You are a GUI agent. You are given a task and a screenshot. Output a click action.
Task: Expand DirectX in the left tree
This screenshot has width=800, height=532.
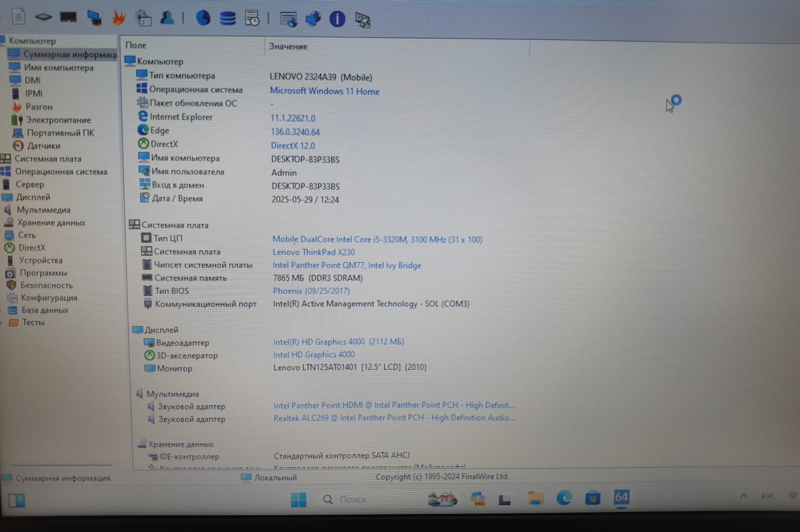(32, 248)
